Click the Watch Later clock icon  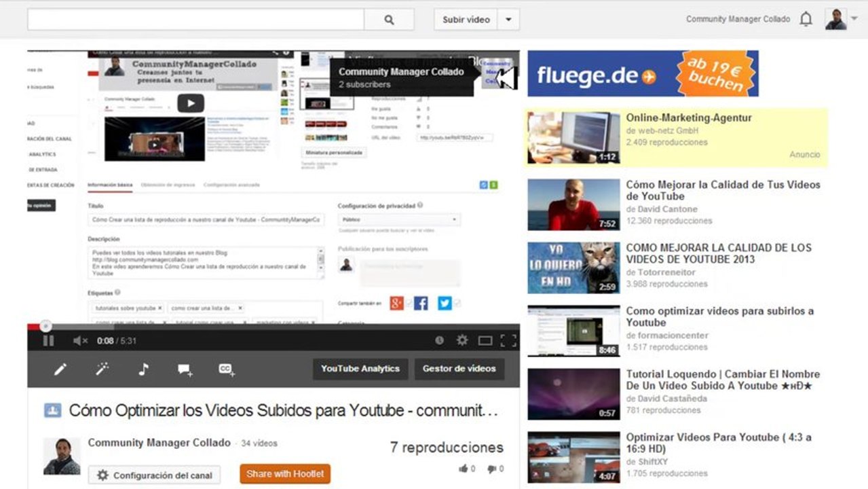point(439,340)
